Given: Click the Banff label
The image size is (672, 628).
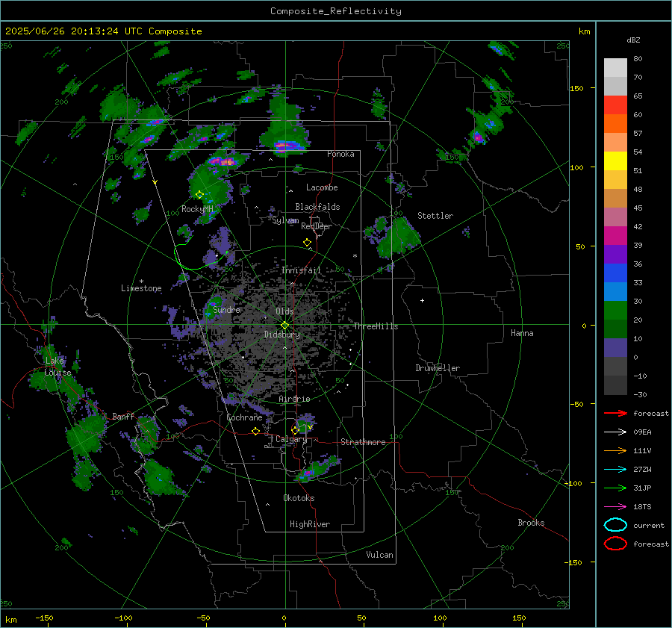Looking at the screenshot, I should (123, 417).
